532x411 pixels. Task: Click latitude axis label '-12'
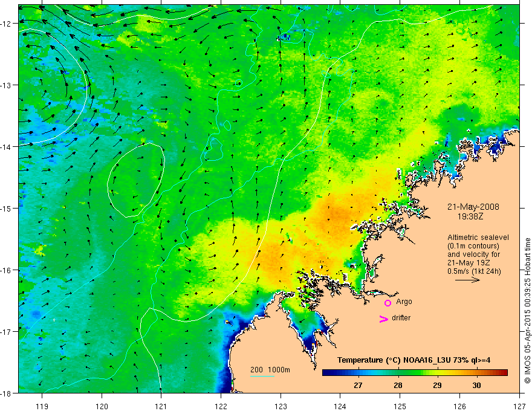6,24
